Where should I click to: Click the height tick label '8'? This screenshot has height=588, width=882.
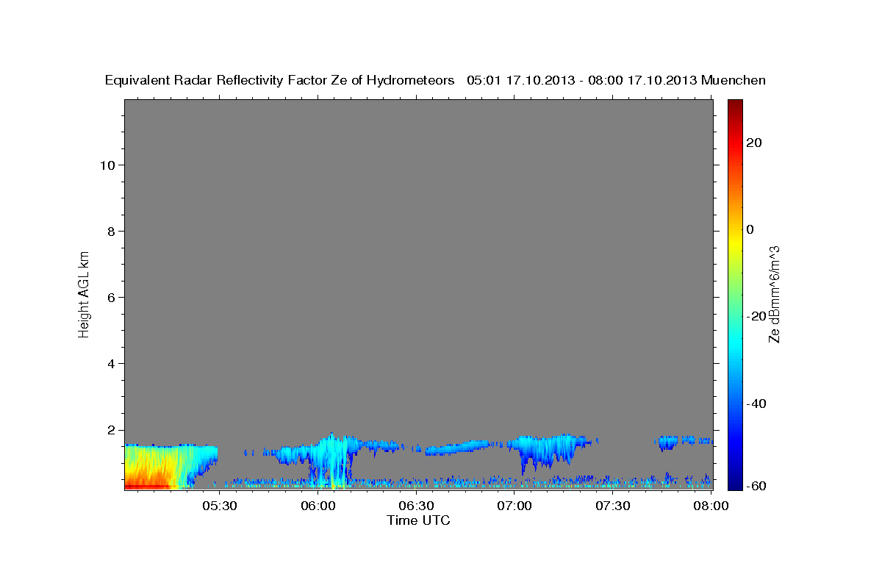click(x=111, y=232)
